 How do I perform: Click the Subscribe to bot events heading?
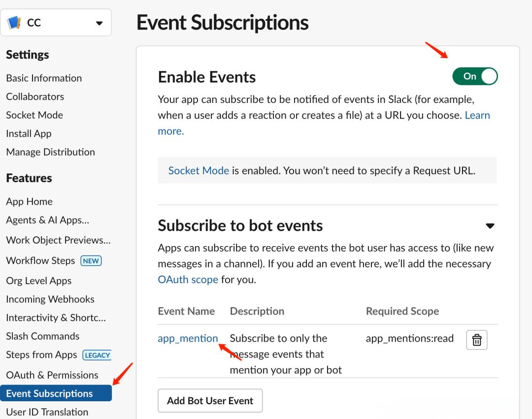[240, 226]
